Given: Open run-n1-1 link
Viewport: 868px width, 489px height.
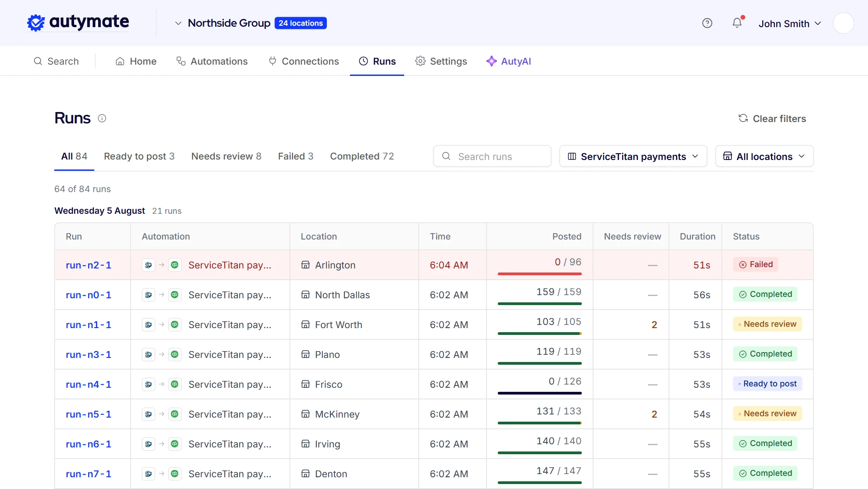Looking at the screenshot, I should [89, 324].
